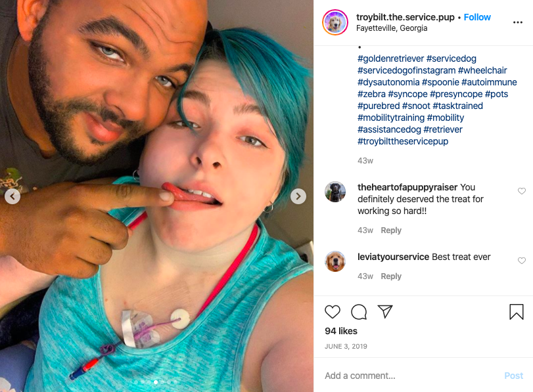
Task: Open the #dysautonomia hashtag
Action: tap(388, 82)
